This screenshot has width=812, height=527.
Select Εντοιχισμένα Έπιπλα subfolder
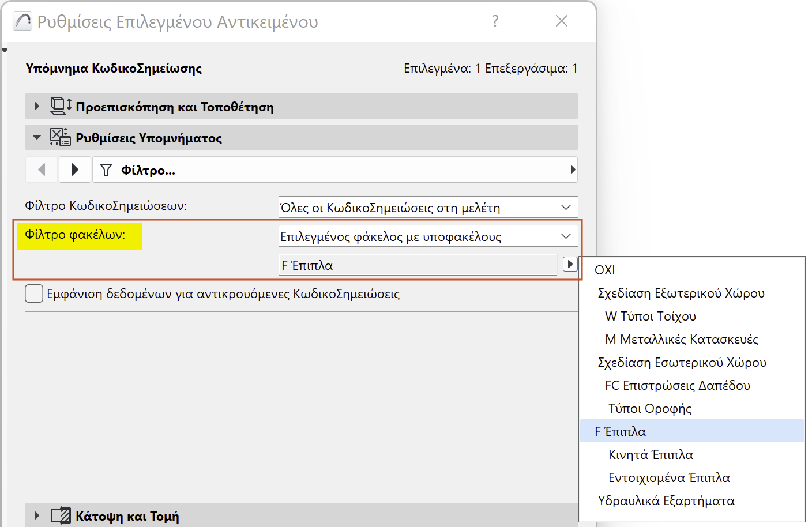[692, 477]
